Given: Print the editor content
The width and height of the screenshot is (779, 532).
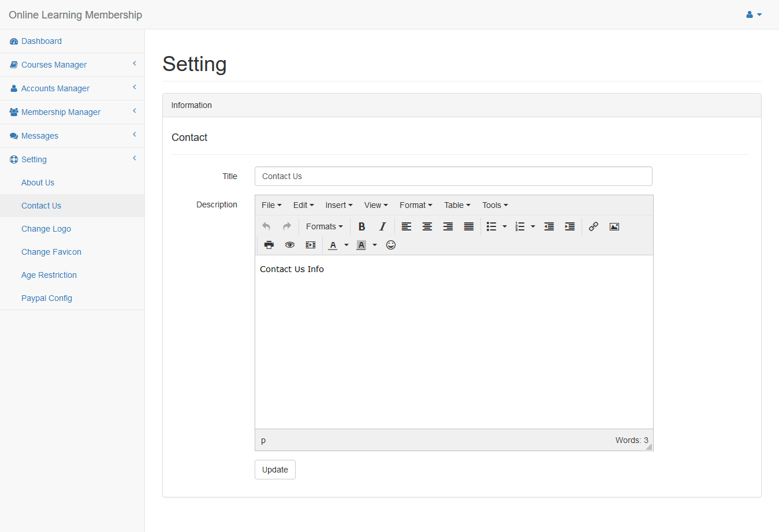Looking at the screenshot, I should (x=269, y=245).
